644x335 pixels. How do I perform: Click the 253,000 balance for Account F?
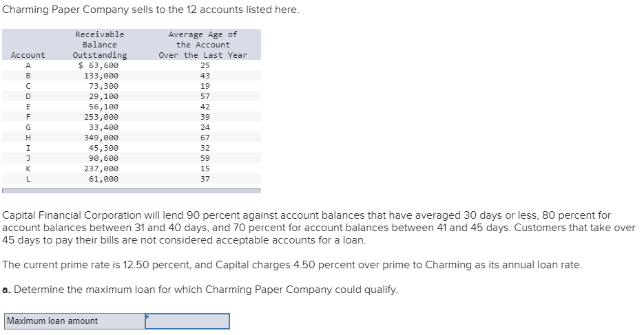click(x=101, y=117)
